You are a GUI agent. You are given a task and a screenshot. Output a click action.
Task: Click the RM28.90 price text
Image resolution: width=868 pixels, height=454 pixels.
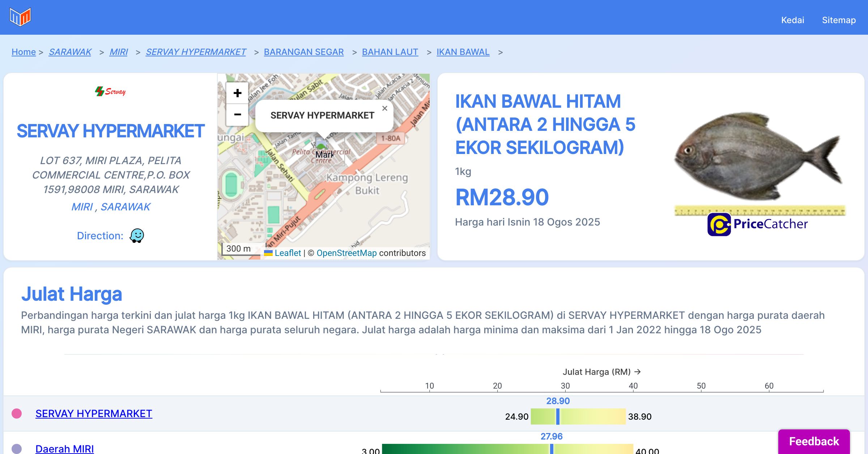(x=502, y=197)
